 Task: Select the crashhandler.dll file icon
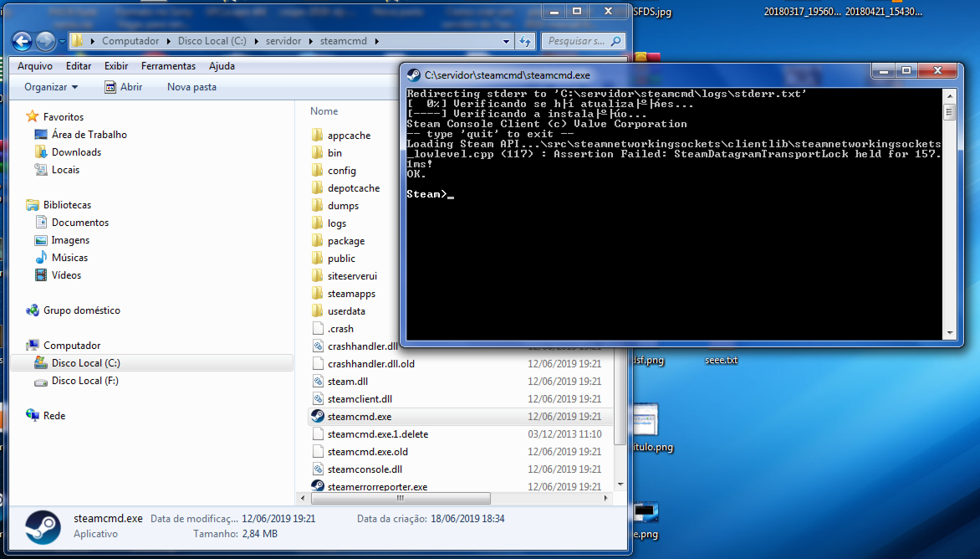tap(318, 346)
